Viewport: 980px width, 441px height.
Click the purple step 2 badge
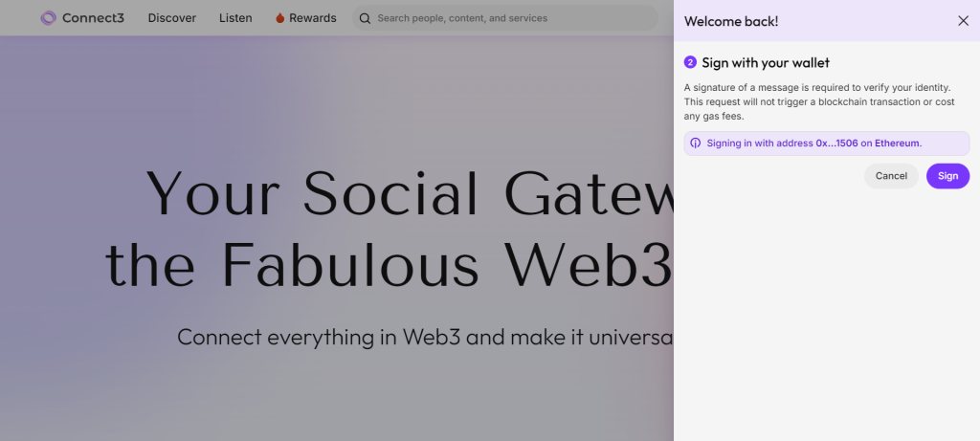click(x=690, y=63)
